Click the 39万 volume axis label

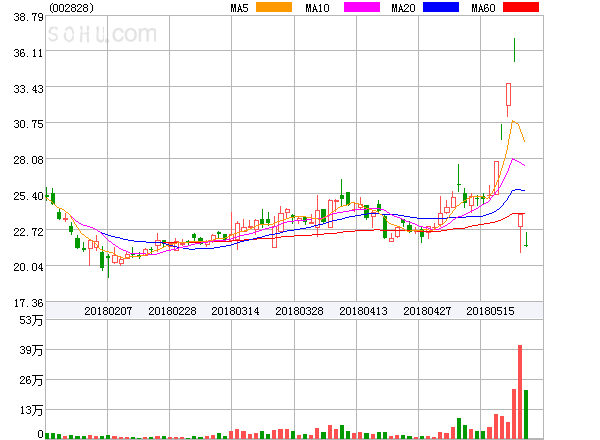pyautogui.click(x=31, y=350)
